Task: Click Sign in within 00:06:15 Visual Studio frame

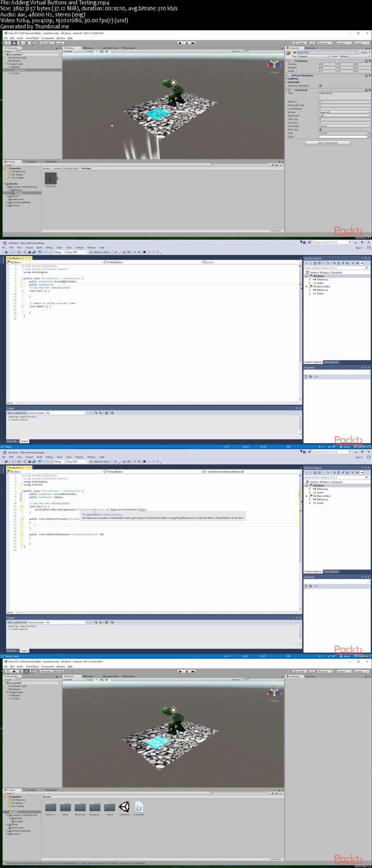Action: point(359,457)
